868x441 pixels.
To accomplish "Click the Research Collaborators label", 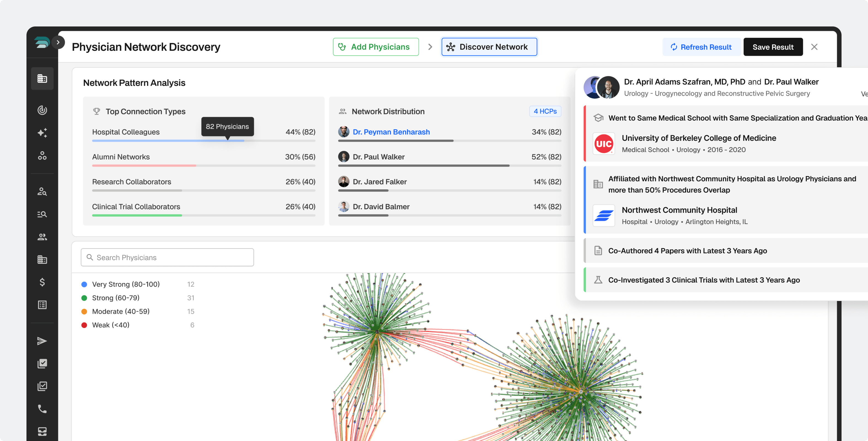I will coord(132,182).
